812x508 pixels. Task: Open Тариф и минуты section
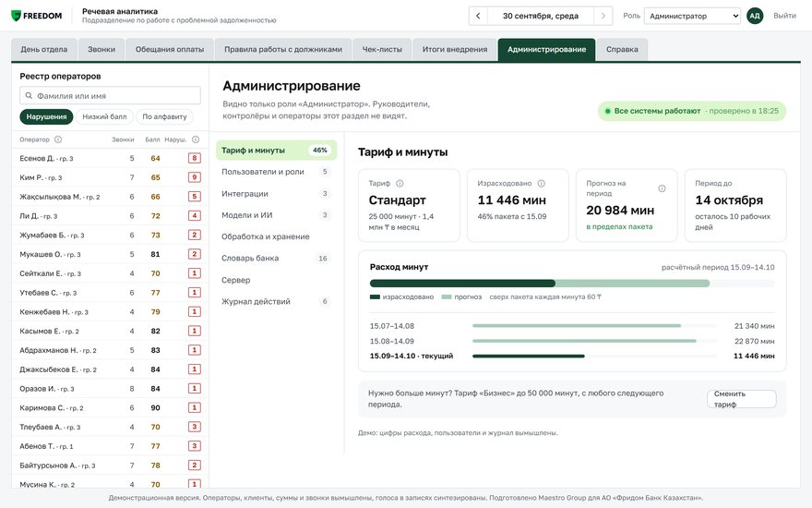click(277, 151)
